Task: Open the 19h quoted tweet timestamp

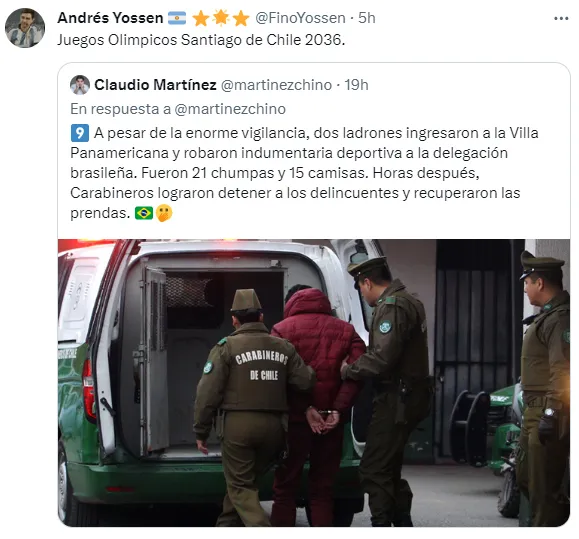Action: (356, 85)
